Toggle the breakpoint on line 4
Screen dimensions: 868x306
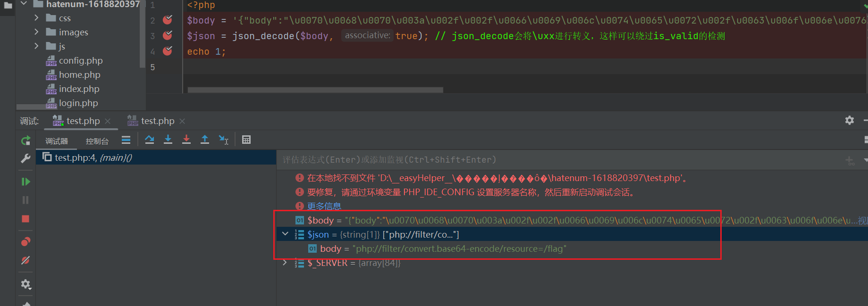coord(168,51)
